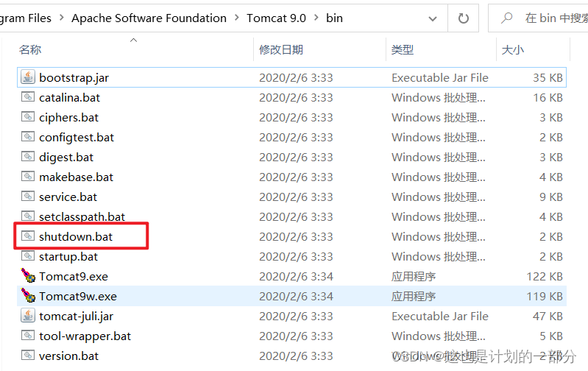
Task: Click the Tomcat9.exe application icon
Action: pyautogui.click(x=28, y=275)
